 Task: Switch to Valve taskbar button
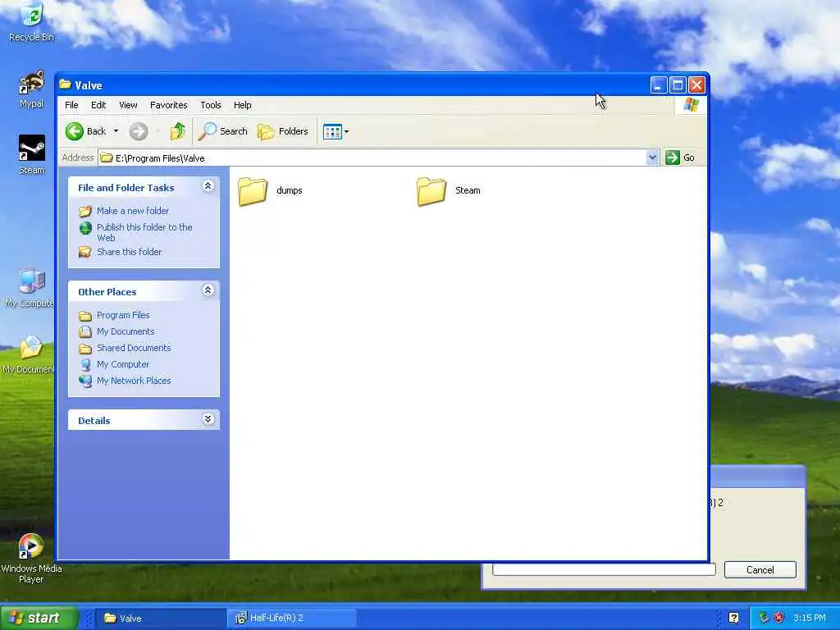pos(160,619)
